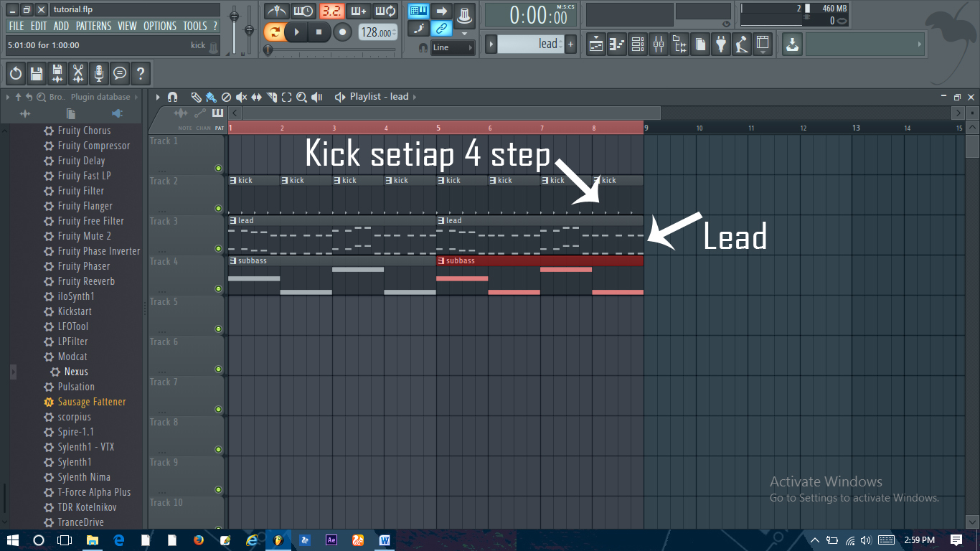Click the tempo tapper icon
The width and height of the screenshot is (980, 551).
point(743,44)
